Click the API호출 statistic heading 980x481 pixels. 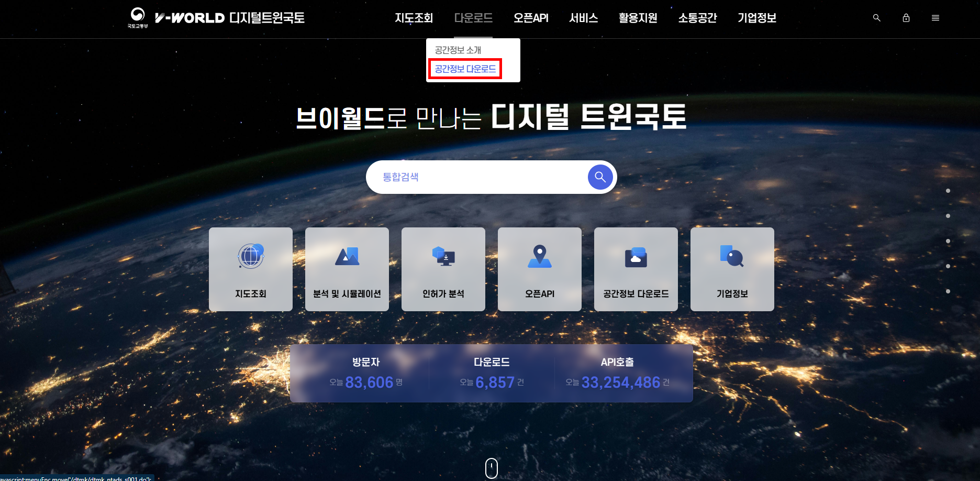click(617, 362)
